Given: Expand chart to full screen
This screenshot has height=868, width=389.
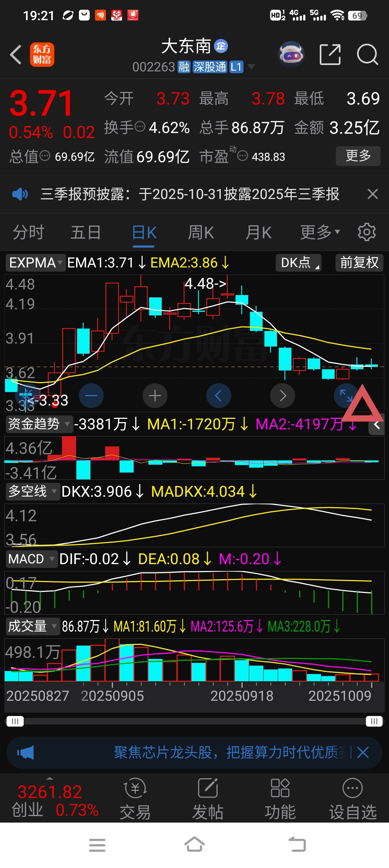Looking at the screenshot, I should click(x=346, y=396).
